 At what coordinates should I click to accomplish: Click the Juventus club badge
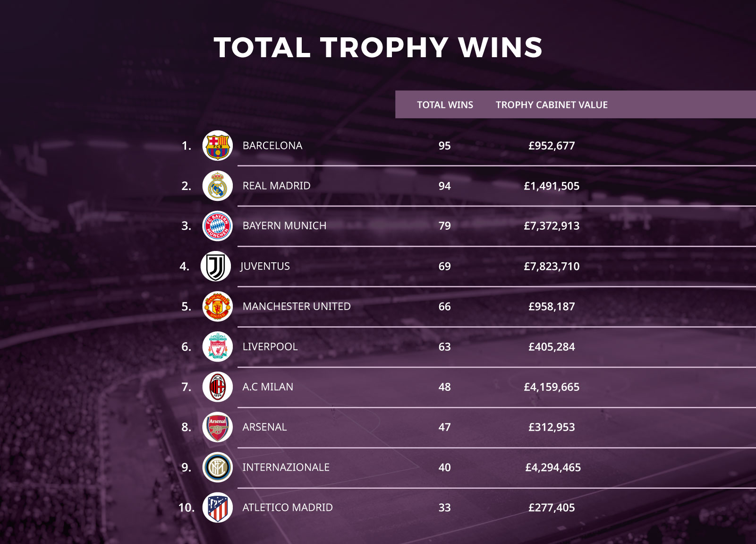(216, 266)
